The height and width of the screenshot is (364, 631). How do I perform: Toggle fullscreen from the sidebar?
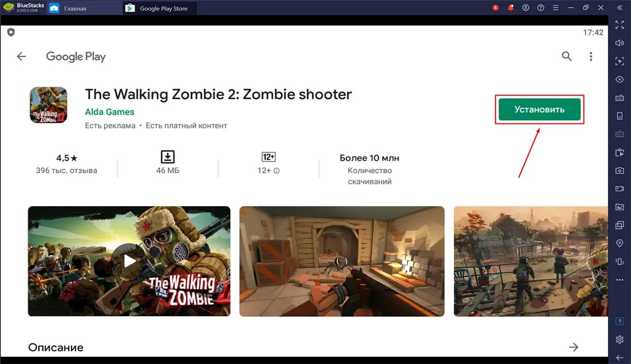tap(619, 25)
